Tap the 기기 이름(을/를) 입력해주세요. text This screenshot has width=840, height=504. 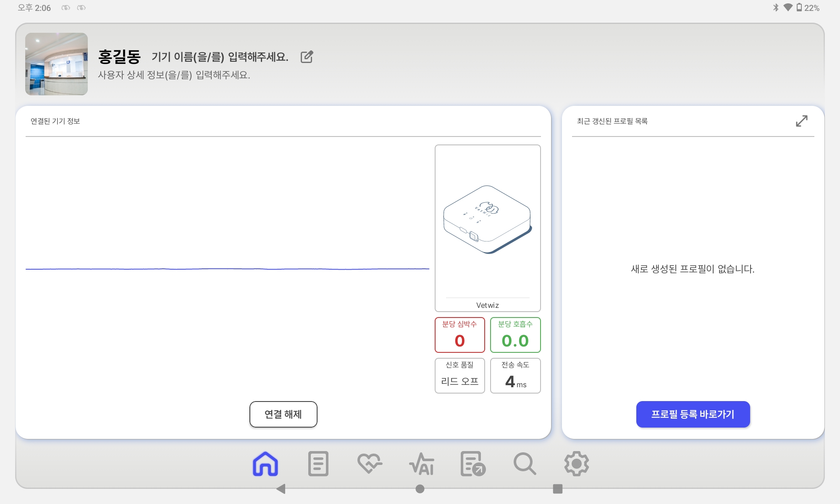[x=220, y=57]
